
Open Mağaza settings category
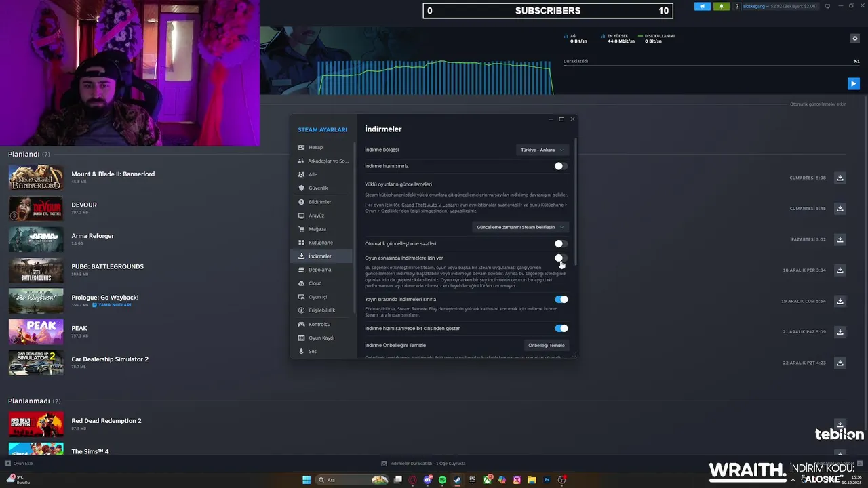tap(321, 229)
